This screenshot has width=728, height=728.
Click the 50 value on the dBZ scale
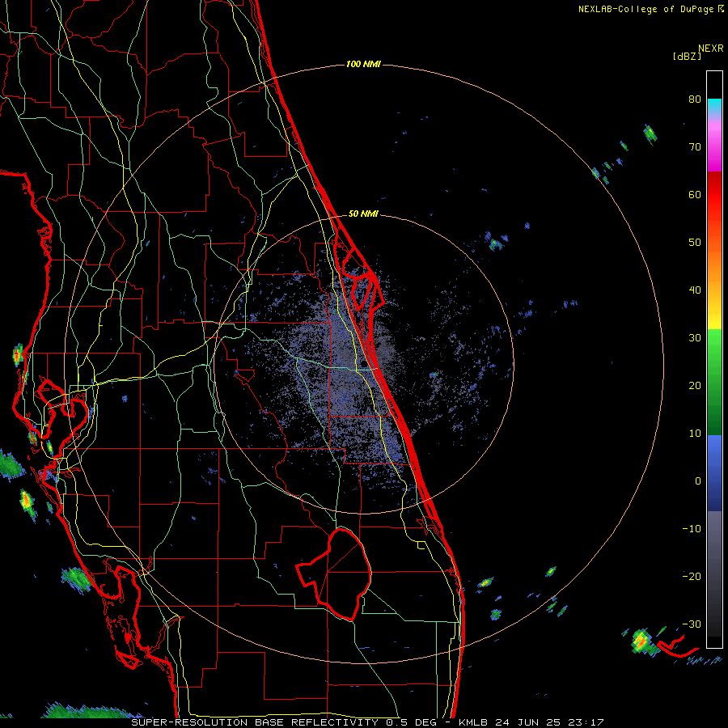pyautogui.click(x=695, y=243)
